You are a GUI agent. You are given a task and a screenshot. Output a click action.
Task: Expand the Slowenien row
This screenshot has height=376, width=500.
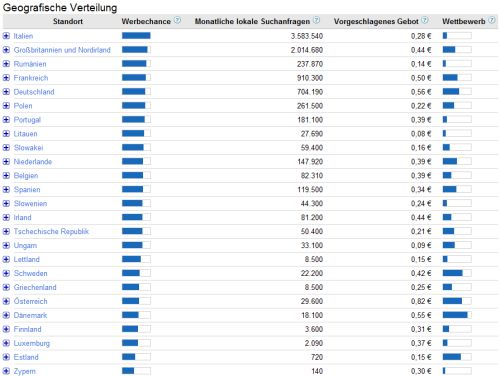pos(6,204)
